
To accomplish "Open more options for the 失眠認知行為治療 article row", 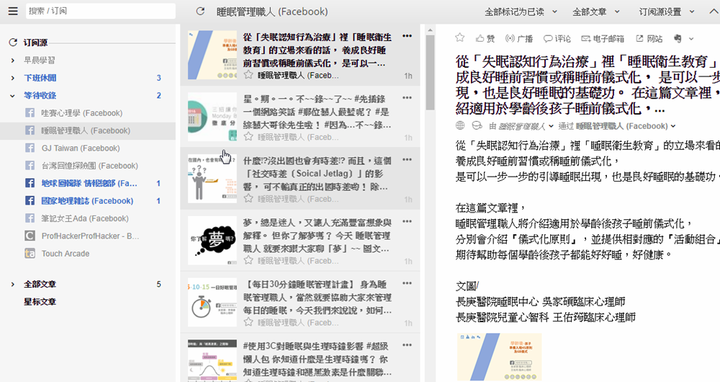I will [x=407, y=36].
